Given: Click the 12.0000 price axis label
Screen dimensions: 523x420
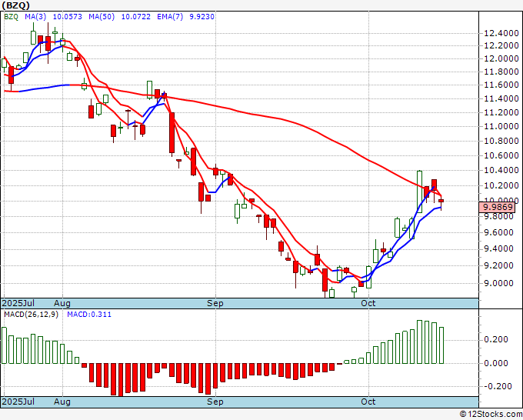Looking at the screenshot, I should [501, 58].
